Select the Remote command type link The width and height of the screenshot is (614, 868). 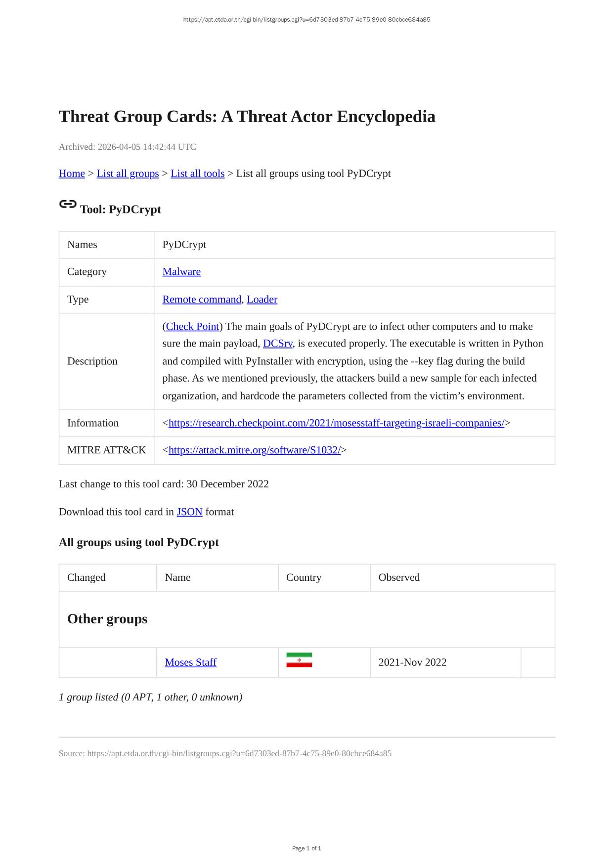point(202,300)
